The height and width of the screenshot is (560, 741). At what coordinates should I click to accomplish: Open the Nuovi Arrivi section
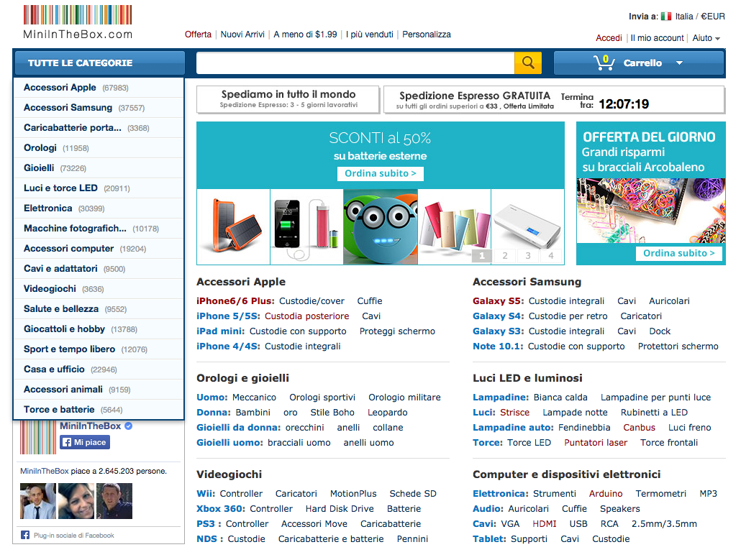click(242, 35)
